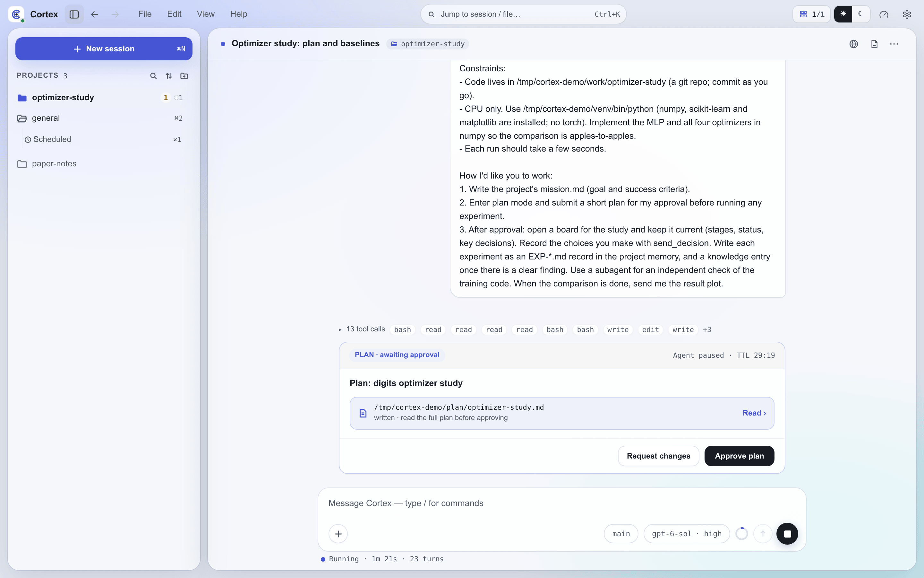Viewport: 924px width, 578px height.
Task: Click the New session button
Action: click(104, 49)
